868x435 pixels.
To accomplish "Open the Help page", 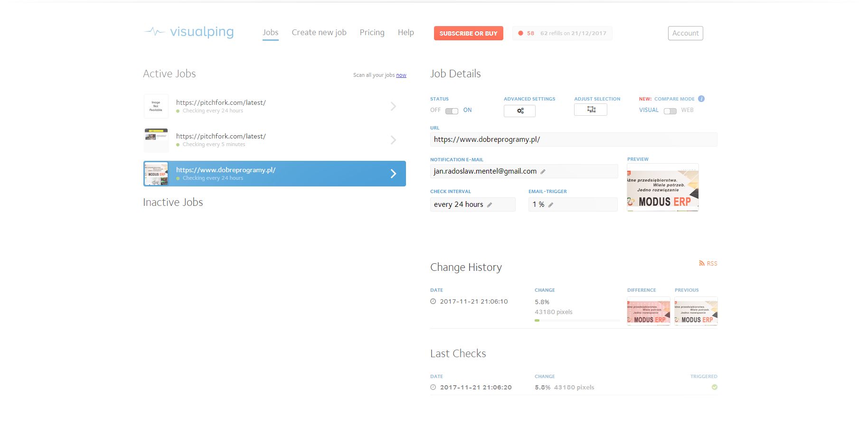I will [x=406, y=32].
